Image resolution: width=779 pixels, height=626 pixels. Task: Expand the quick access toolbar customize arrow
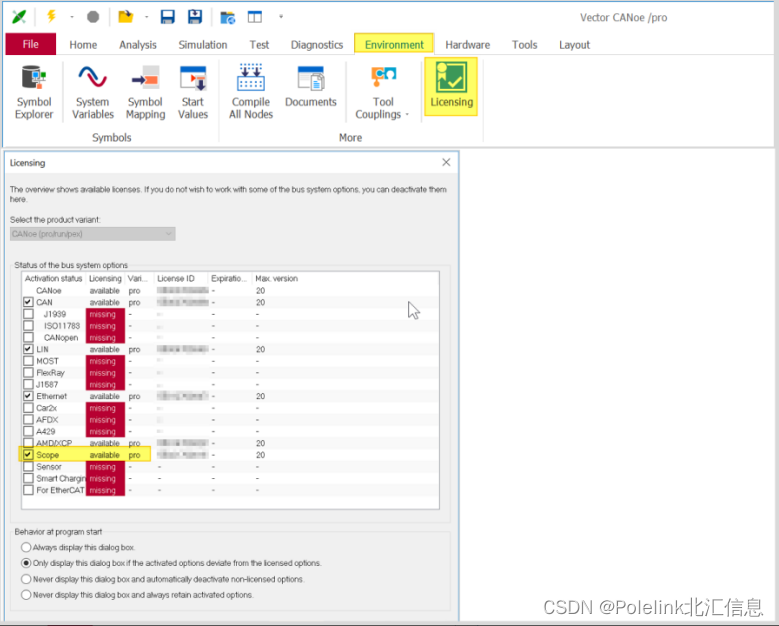tap(281, 17)
